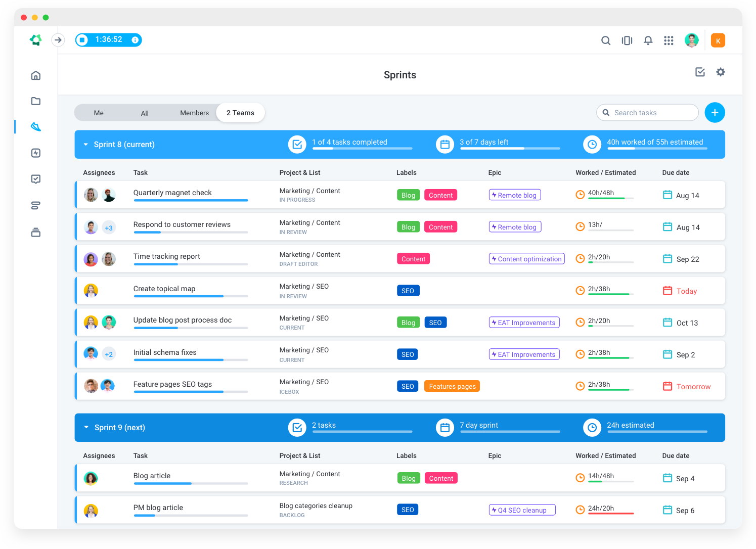Viewport: 756px width, 549px height.
Task: Click the blue plus button to add task
Action: coord(715,112)
